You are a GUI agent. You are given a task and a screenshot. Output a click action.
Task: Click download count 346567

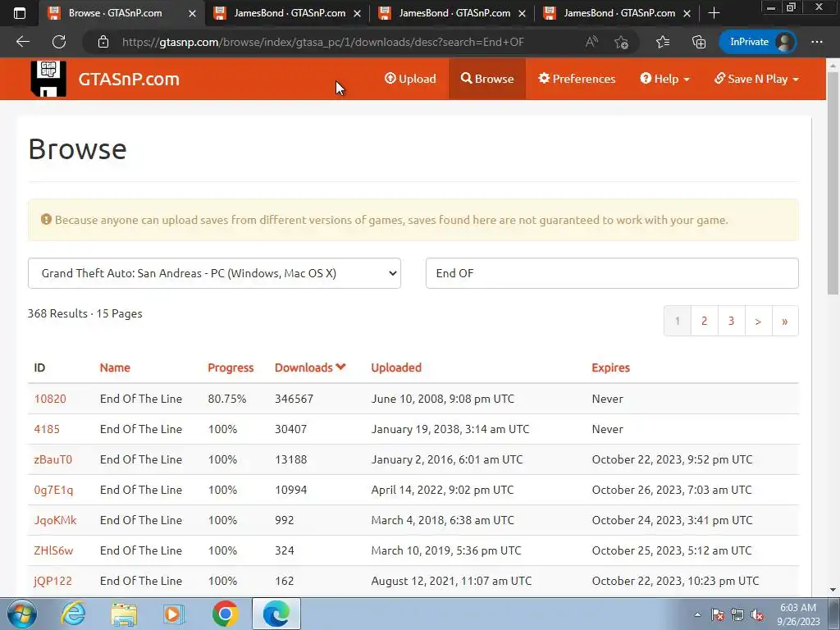(x=294, y=399)
